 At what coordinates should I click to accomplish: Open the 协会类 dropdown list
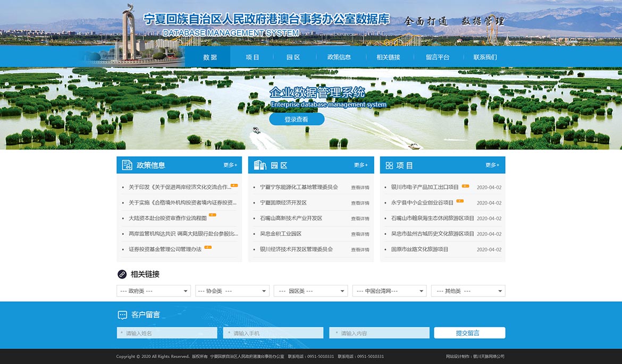point(232,291)
